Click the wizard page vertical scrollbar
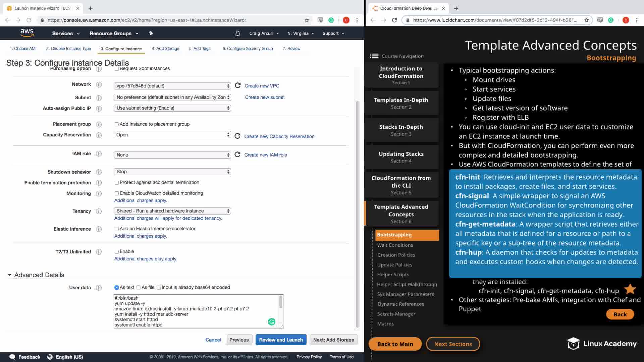 [357, 215]
